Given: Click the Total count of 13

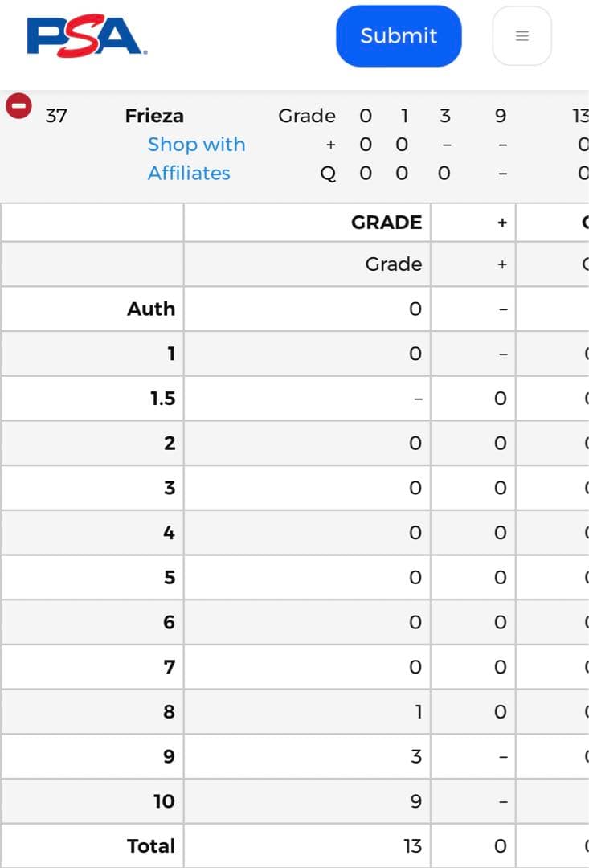Looking at the screenshot, I should click(412, 845).
